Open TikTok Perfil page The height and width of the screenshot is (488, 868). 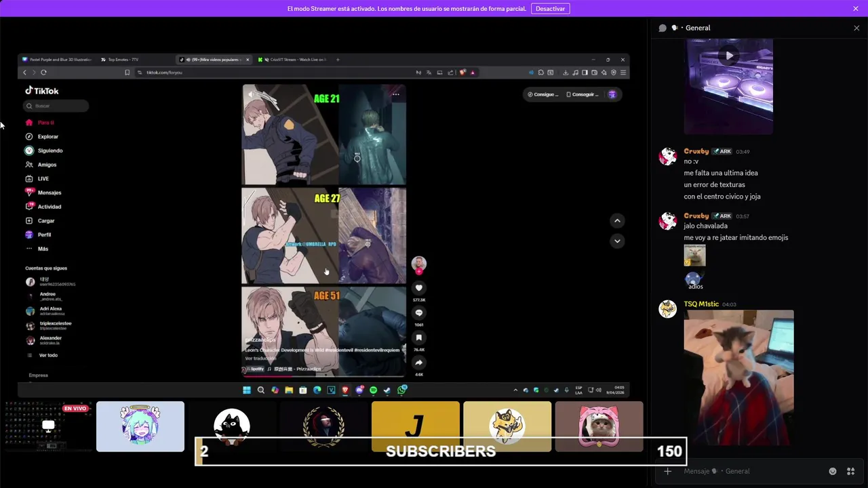point(38,235)
